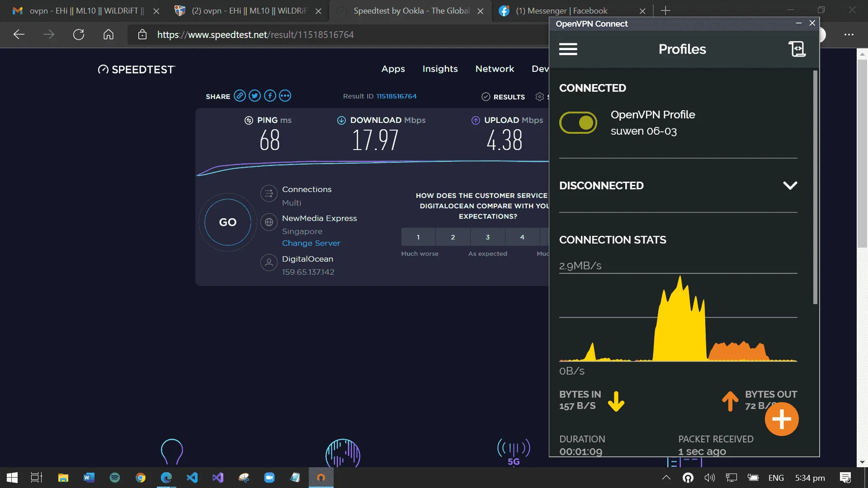
Task: Rate customer service as 4
Action: (x=522, y=237)
